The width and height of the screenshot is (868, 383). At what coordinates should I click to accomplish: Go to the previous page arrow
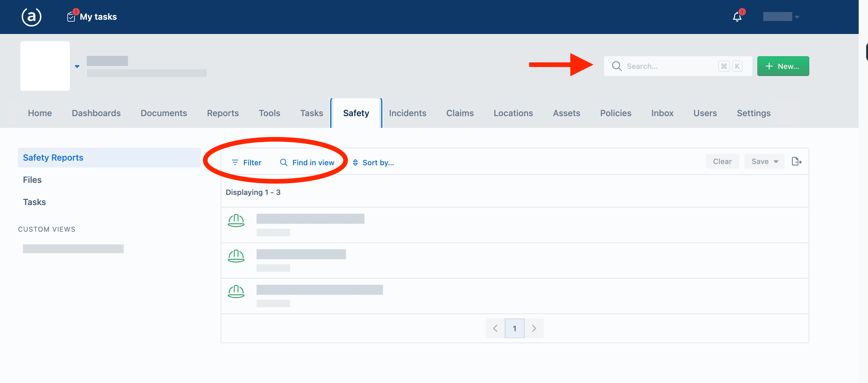click(495, 328)
